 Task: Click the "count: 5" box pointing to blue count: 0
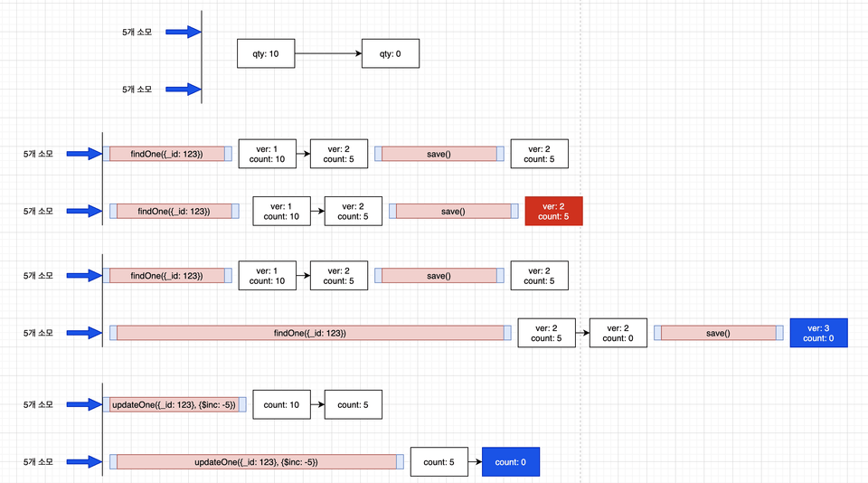pos(439,462)
